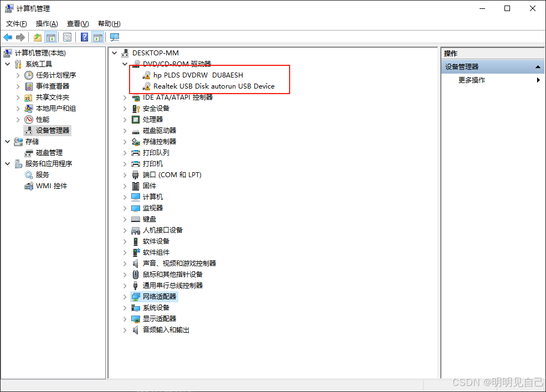
Task: Expand the 音频输入和输出 node
Action: 125,330
